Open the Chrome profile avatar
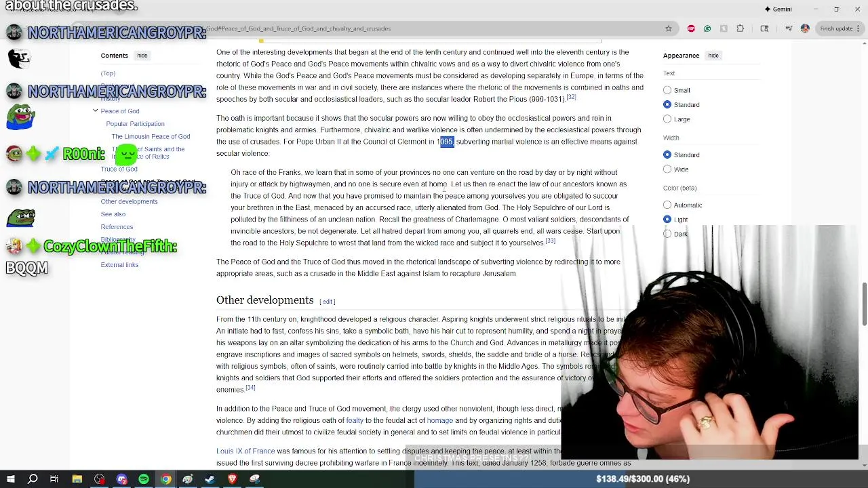 [805, 28]
